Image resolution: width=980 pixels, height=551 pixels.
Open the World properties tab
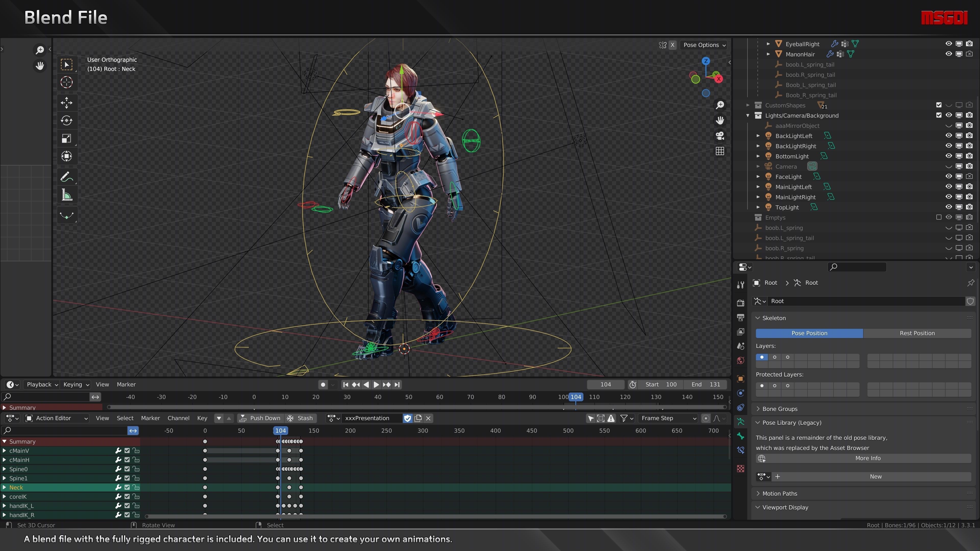(740, 360)
